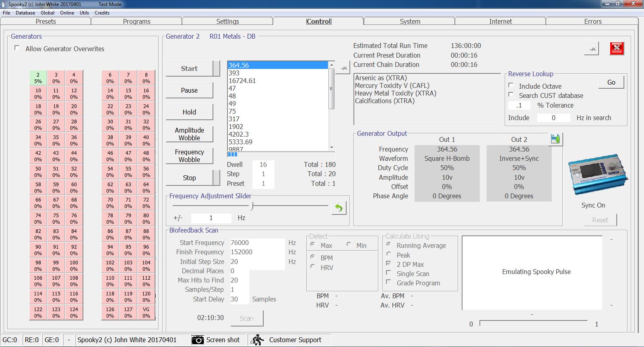This screenshot has height=347, width=644.
Task: Switch to the Internet tab
Action: [501, 21]
